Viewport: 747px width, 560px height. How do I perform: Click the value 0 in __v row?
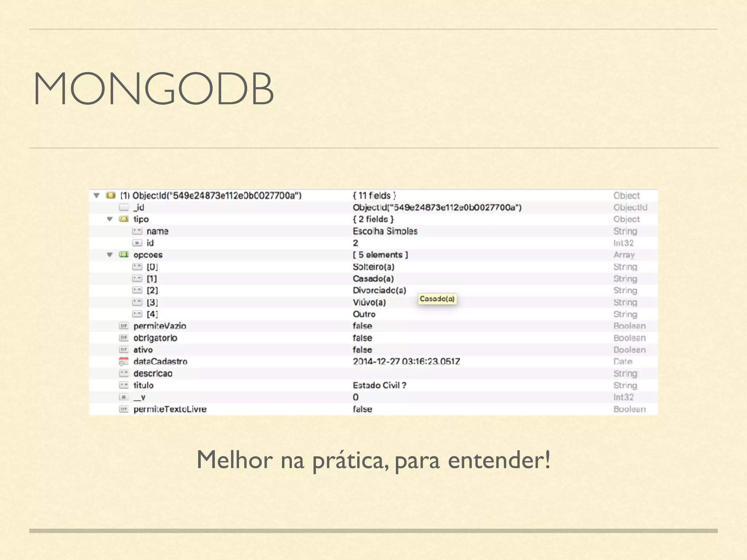(x=356, y=397)
